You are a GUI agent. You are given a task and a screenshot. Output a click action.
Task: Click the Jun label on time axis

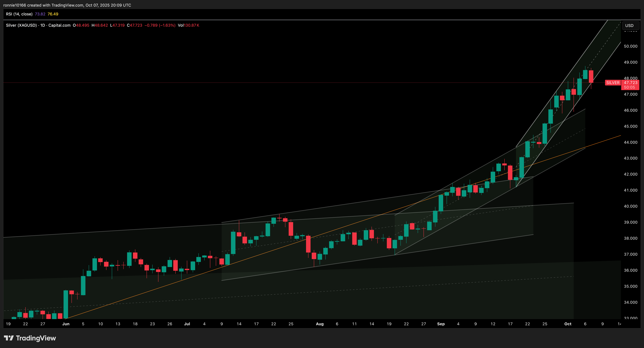tap(66, 324)
